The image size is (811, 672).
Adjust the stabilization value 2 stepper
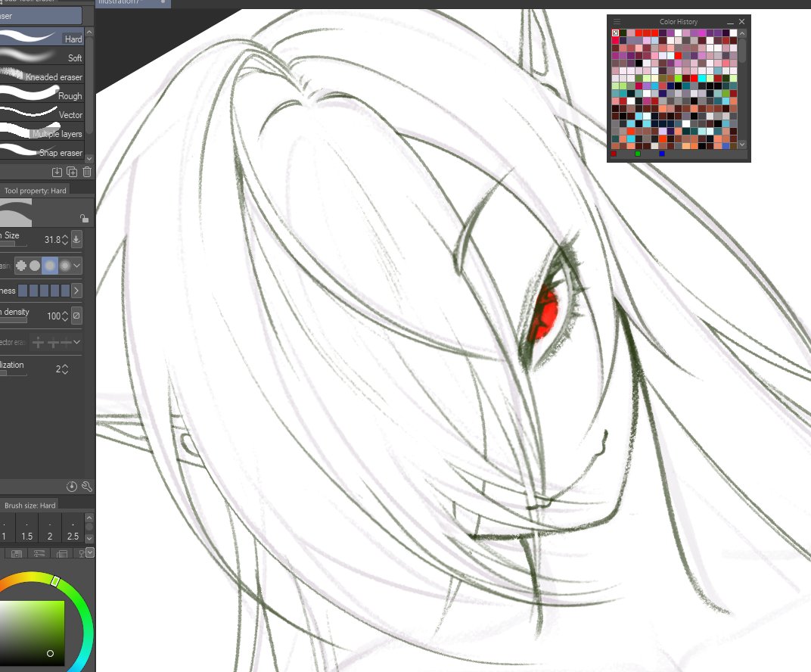click(64, 369)
